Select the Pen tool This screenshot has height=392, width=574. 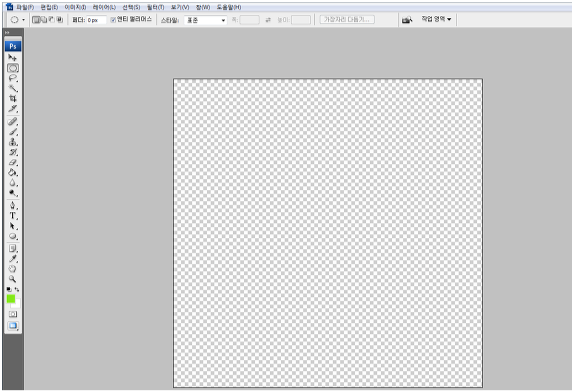tap(13, 205)
